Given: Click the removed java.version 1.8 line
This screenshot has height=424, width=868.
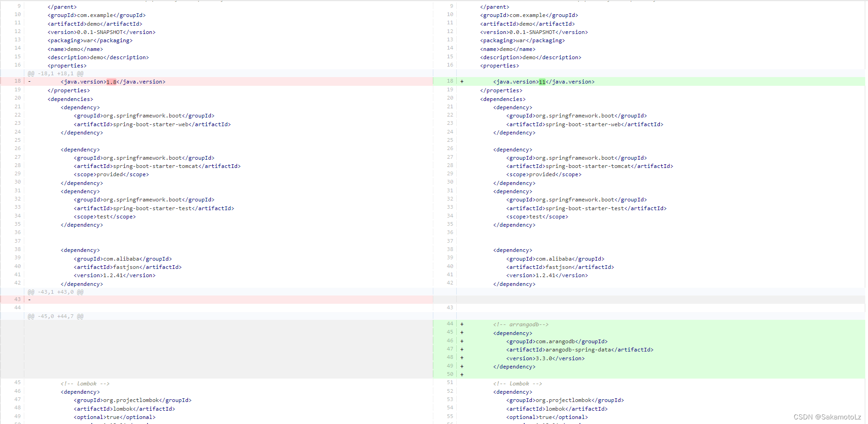Looking at the screenshot, I should click(x=112, y=81).
